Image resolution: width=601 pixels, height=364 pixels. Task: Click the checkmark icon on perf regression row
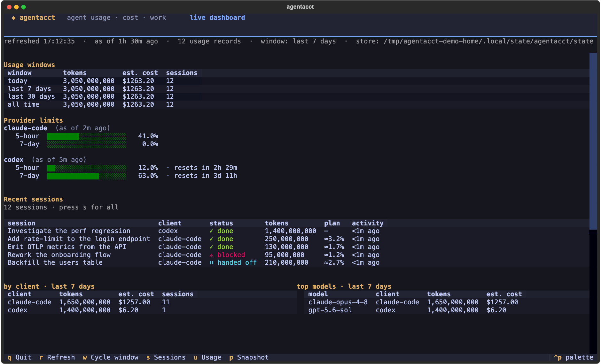[x=211, y=231]
